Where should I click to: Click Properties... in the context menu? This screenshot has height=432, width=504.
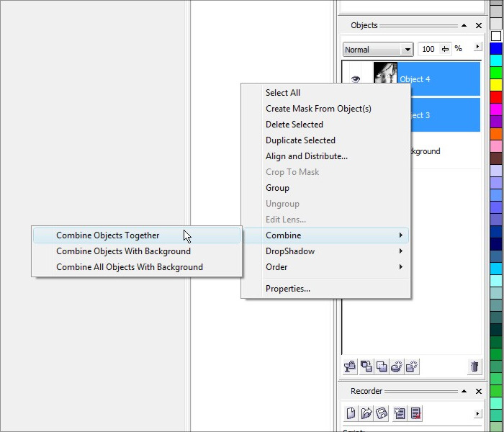pyautogui.click(x=288, y=289)
